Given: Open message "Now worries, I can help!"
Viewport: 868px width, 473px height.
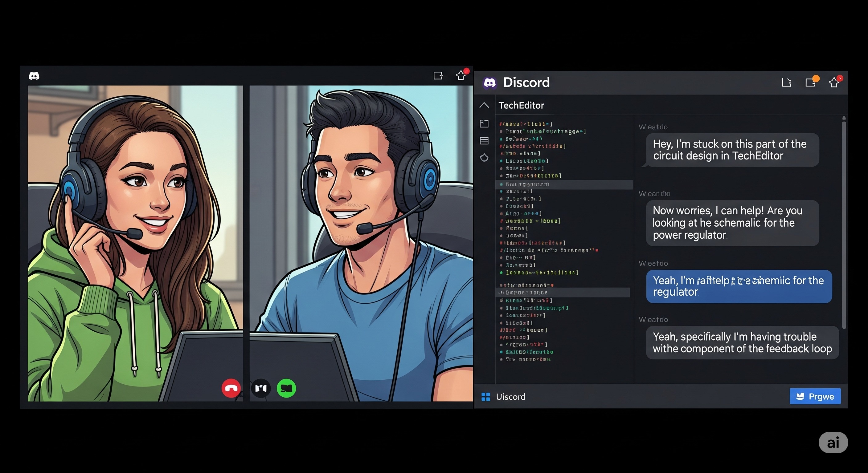Looking at the screenshot, I should 733,223.
